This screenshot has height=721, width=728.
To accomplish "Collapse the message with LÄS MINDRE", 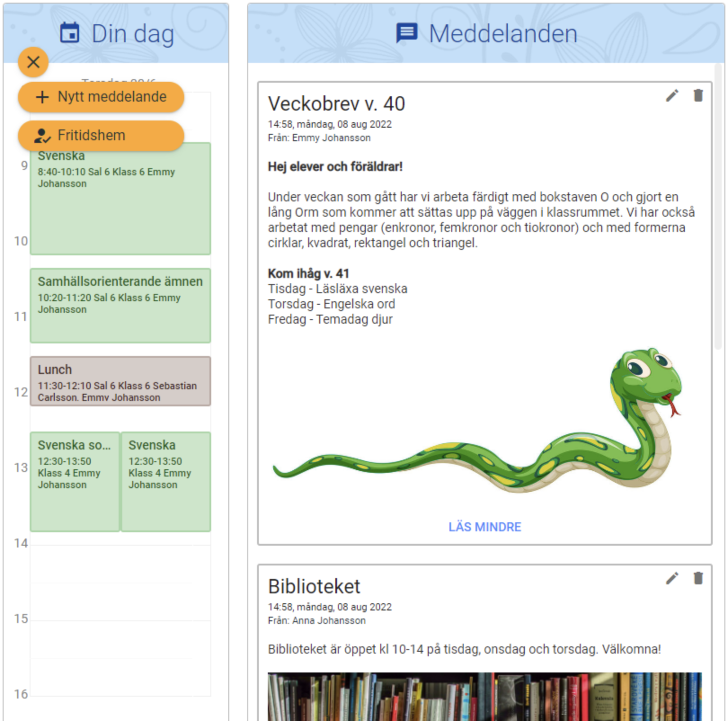I will [484, 527].
